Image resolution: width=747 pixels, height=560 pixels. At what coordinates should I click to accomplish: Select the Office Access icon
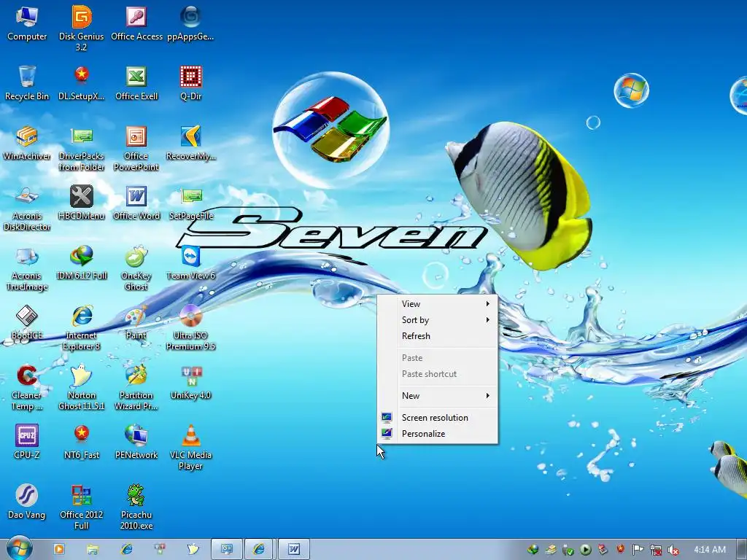click(x=136, y=24)
